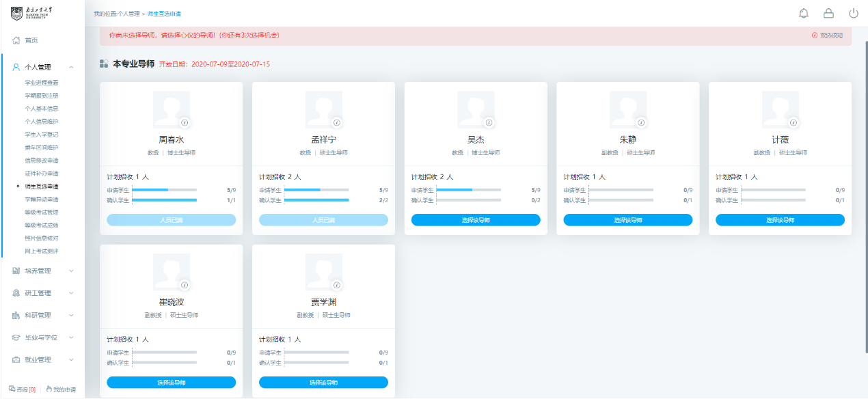Open info icon on 周春水's avatar
The width and height of the screenshot is (868, 399).
coord(184,122)
